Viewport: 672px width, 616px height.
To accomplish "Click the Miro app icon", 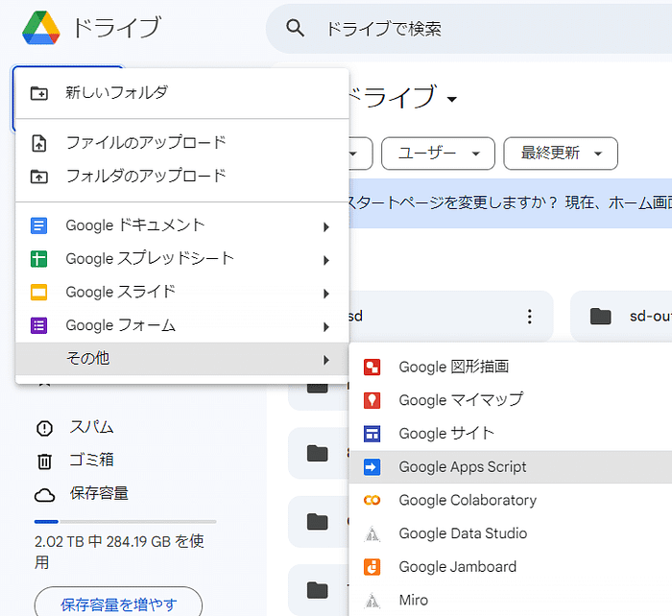I will click(372, 600).
